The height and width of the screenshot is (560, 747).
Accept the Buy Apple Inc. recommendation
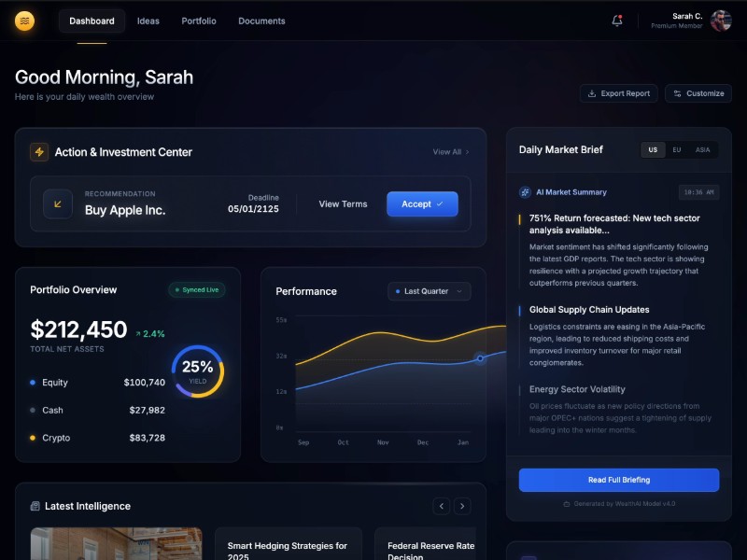(422, 203)
